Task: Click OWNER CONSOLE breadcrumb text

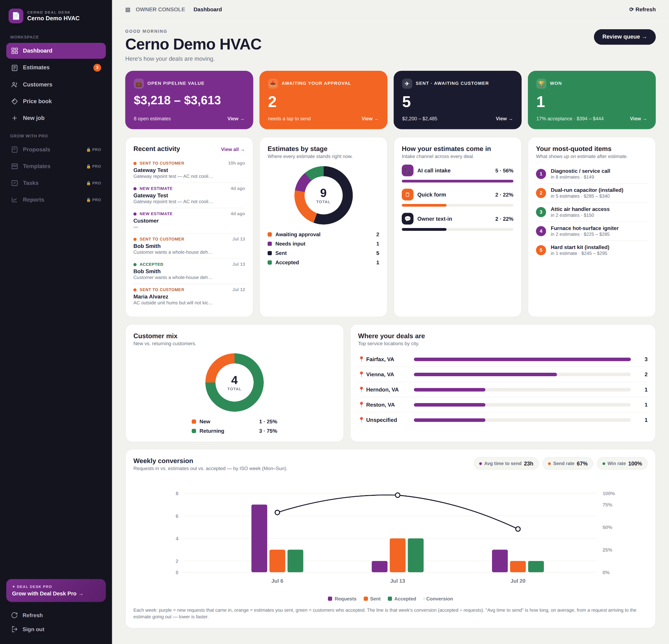Action: click(160, 9)
